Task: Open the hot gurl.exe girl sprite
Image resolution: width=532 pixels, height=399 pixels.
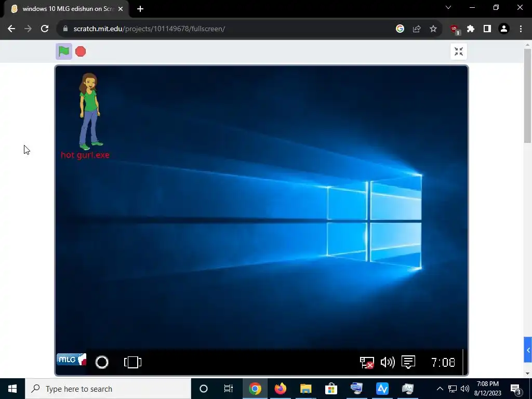Action: click(x=89, y=111)
